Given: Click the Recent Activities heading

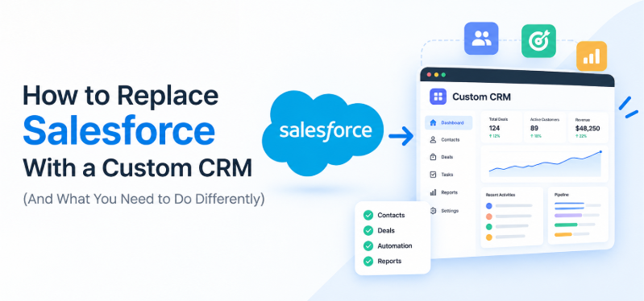Looking at the screenshot, I should (x=501, y=195).
